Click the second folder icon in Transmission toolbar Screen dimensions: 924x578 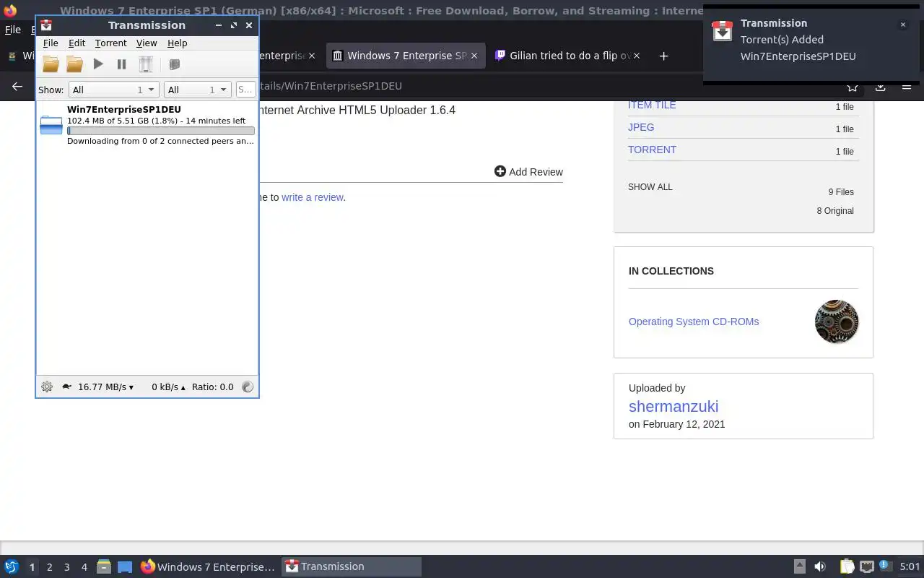tap(74, 64)
